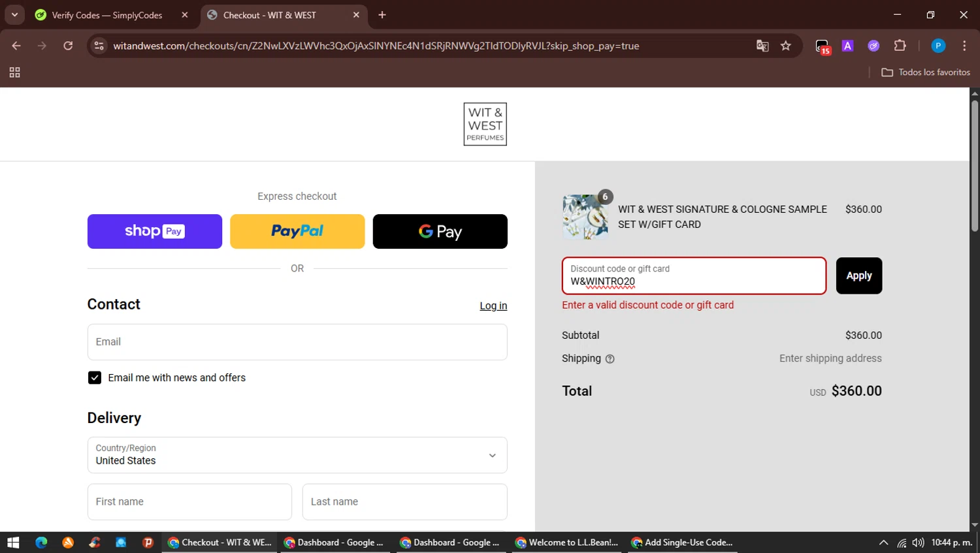
Task: Close the Checkout - WIT & WEST tab
Action: [356, 15]
